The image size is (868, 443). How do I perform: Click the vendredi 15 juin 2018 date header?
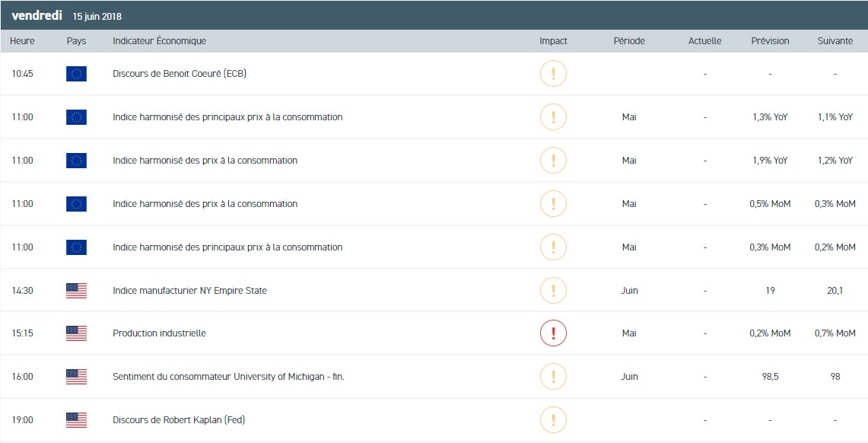point(66,16)
